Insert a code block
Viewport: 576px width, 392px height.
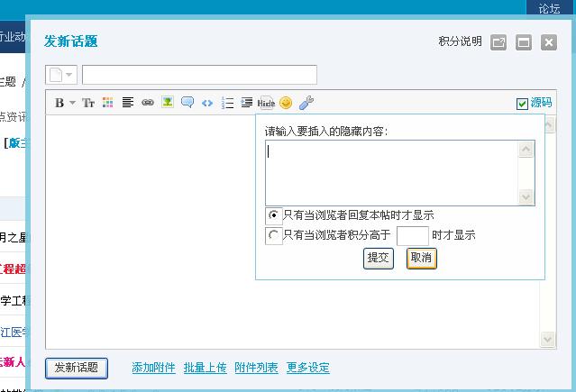pyautogui.click(x=207, y=103)
